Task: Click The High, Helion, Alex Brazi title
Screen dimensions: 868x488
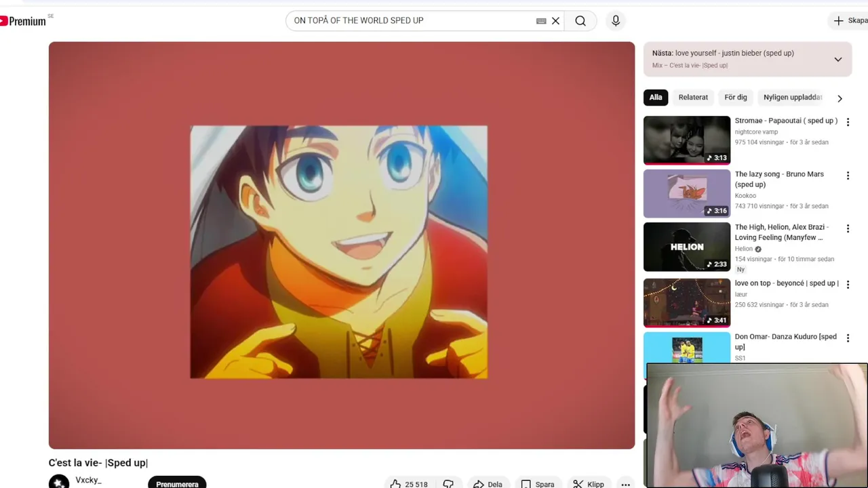Action: [782, 232]
